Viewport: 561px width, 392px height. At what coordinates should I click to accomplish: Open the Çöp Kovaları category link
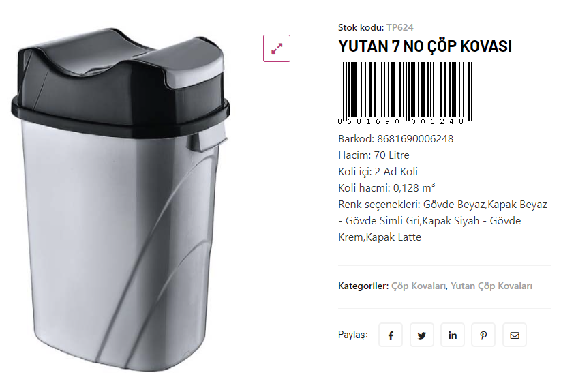pos(419,286)
